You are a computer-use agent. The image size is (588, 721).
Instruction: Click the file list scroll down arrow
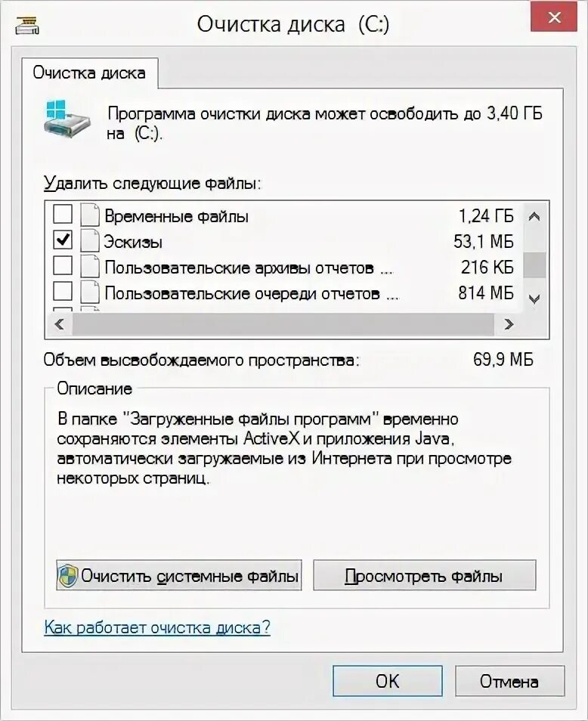click(x=534, y=299)
